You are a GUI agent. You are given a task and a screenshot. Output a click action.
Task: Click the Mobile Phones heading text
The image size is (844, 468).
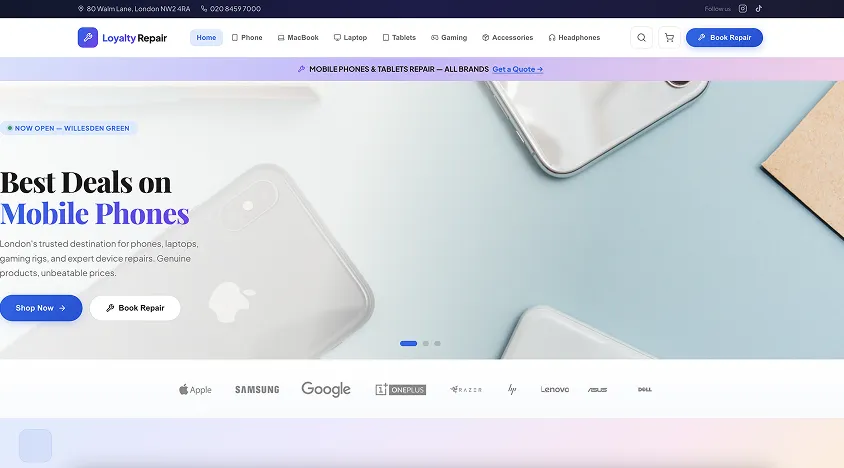(x=95, y=214)
